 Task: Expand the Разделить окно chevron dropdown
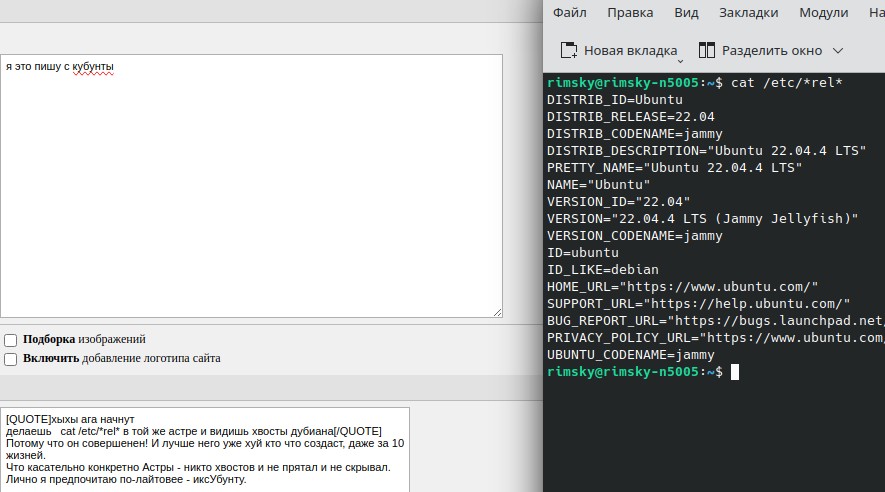[x=838, y=51]
